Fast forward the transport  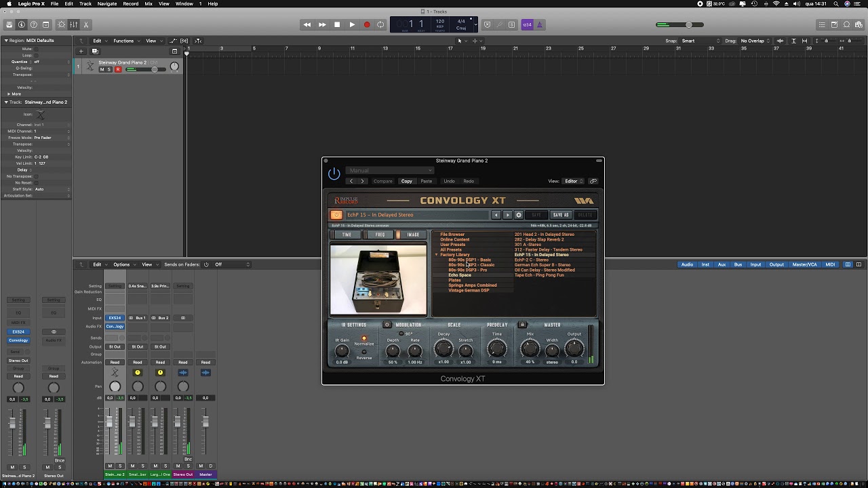click(x=322, y=25)
